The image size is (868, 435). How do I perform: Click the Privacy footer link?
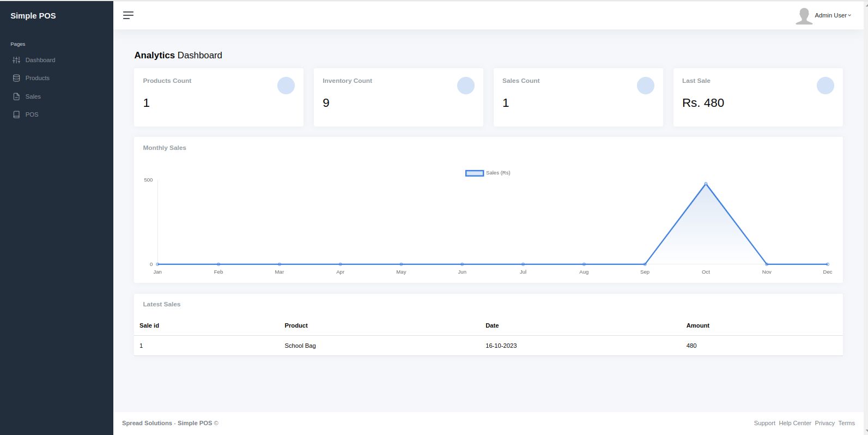[824, 423]
